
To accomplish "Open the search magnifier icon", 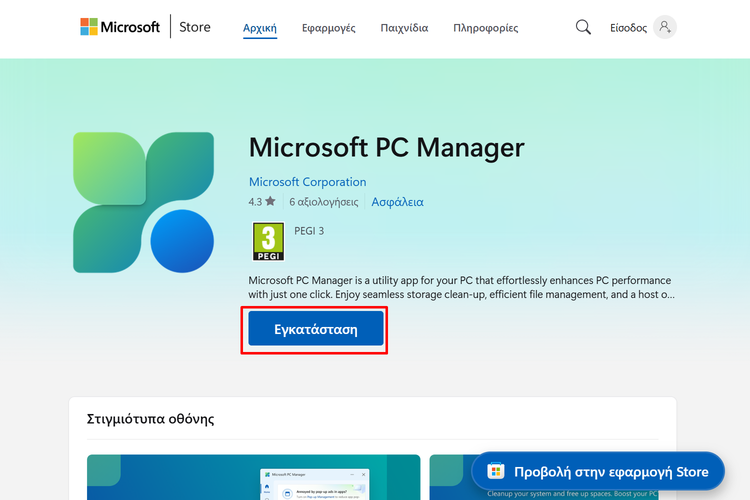I will click(x=583, y=27).
